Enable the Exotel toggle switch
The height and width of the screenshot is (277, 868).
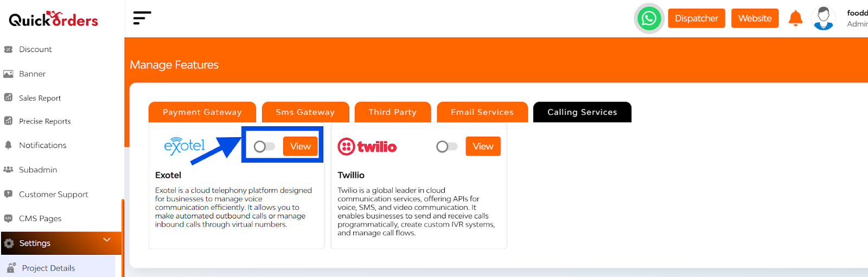(264, 146)
